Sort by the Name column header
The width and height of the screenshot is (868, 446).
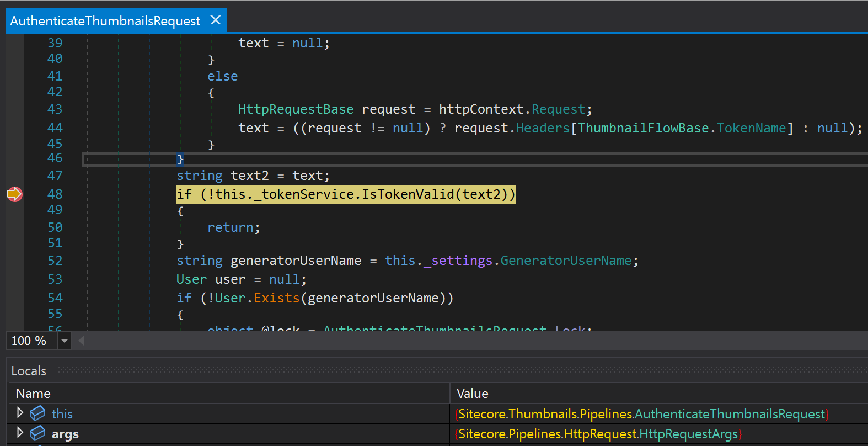pyautogui.click(x=33, y=394)
